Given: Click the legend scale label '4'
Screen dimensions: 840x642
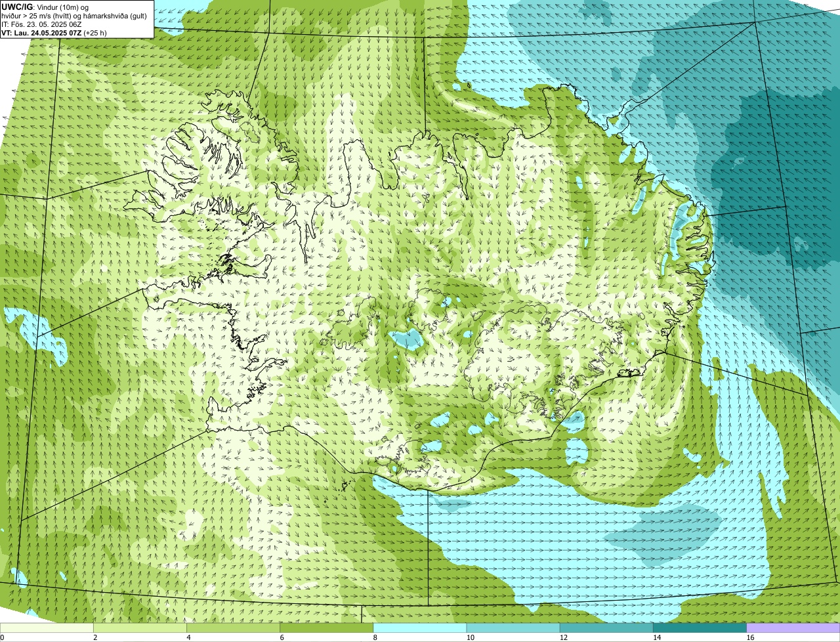Looking at the screenshot, I should click(188, 637).
